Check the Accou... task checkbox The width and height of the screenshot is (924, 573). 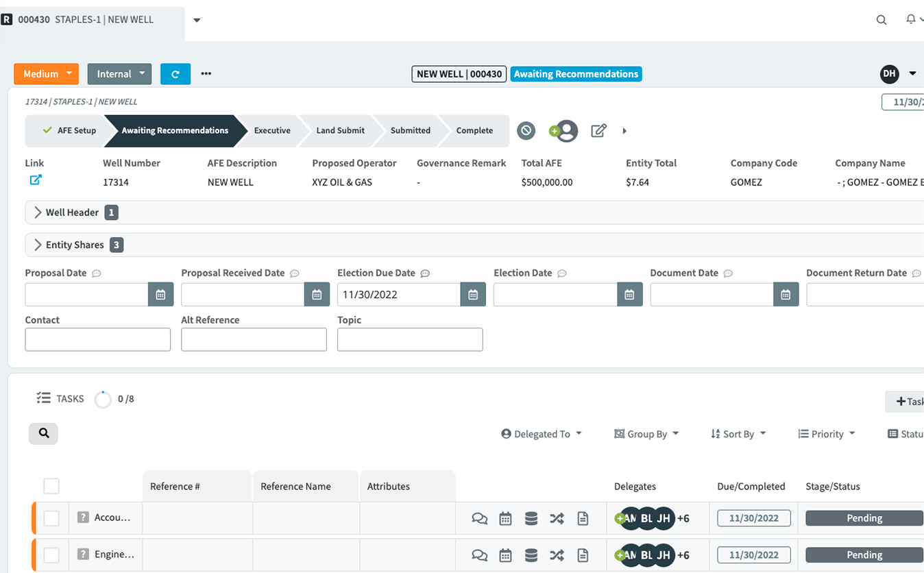[51, 519]
